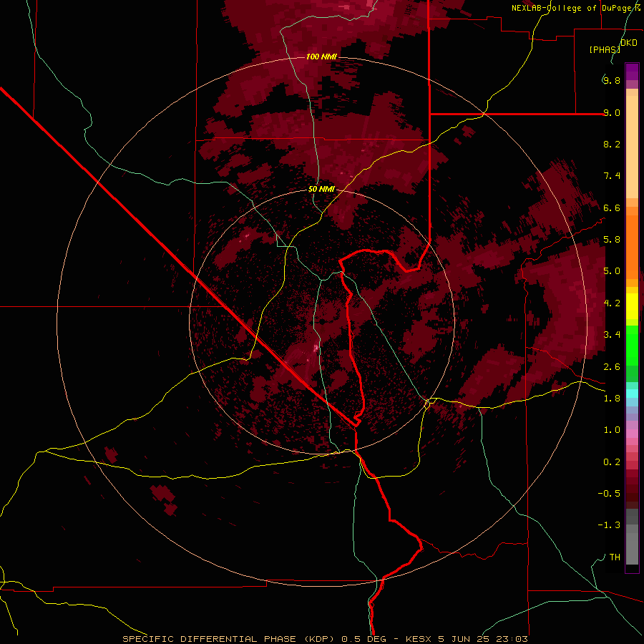Click the 23:03 timestamp in caption
644x644 pixels.
coord(513,639)
